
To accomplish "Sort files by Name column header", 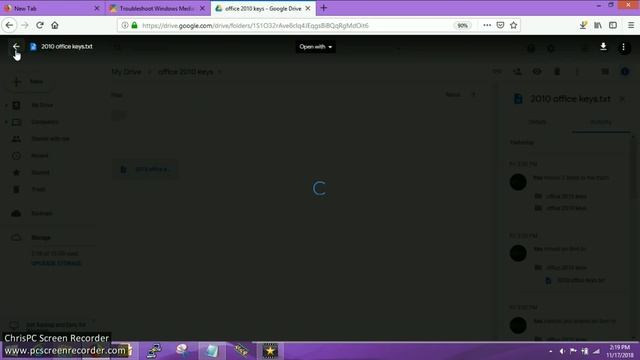I will 453,95.
